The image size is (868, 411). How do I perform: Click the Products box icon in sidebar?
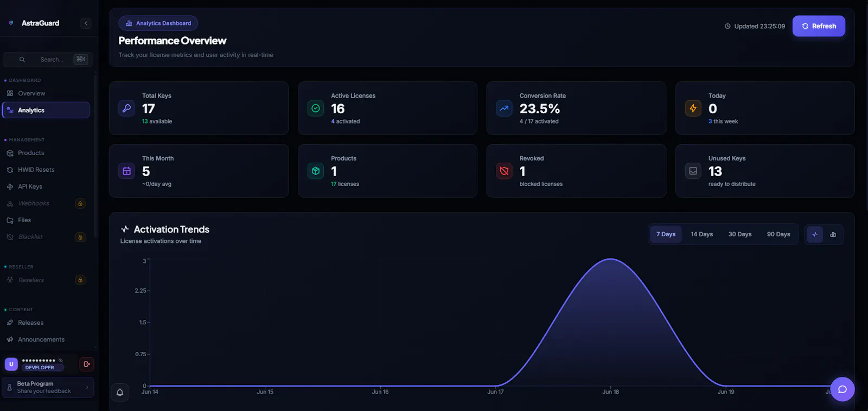click(10, 153)
